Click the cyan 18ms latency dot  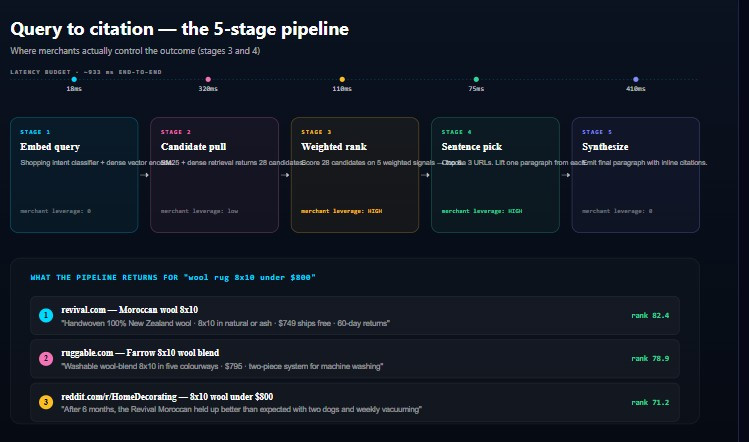point(74,79)
